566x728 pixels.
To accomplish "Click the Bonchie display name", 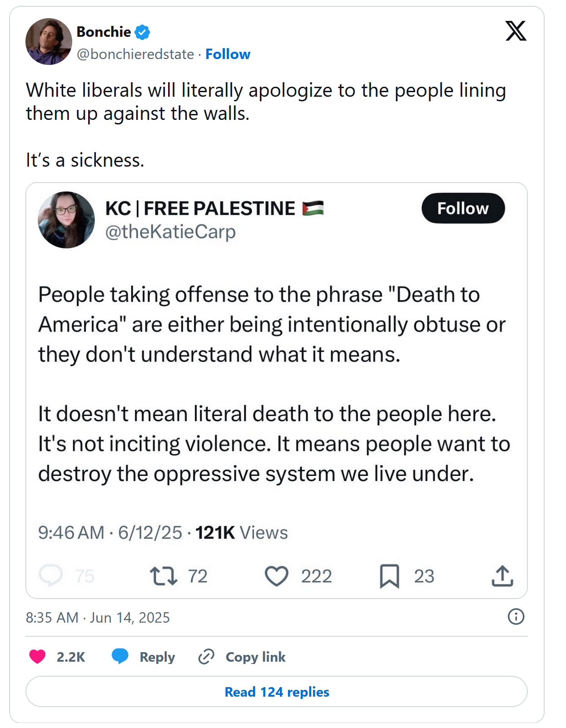I will (x=104, y=32).
